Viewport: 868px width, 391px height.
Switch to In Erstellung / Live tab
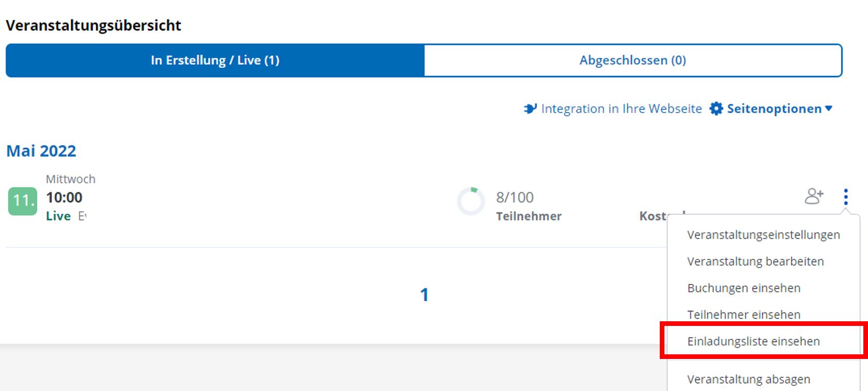tap(215, 60)
